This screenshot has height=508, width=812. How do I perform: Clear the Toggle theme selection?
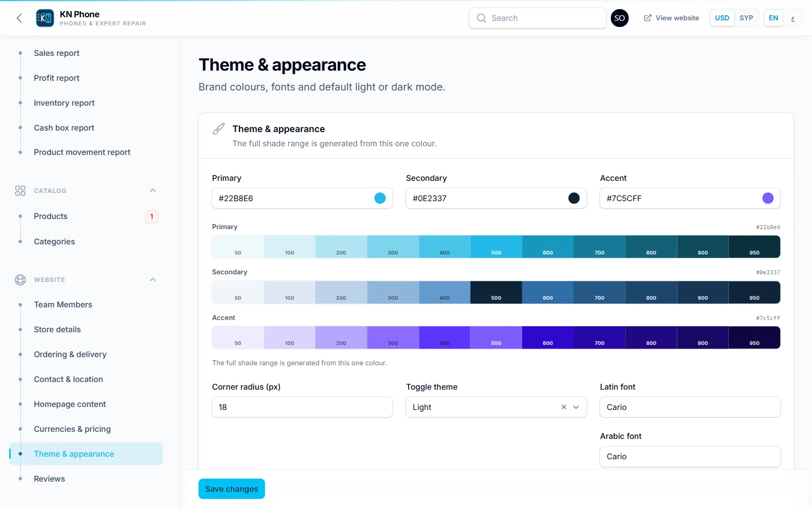click(x=564, y=407)
